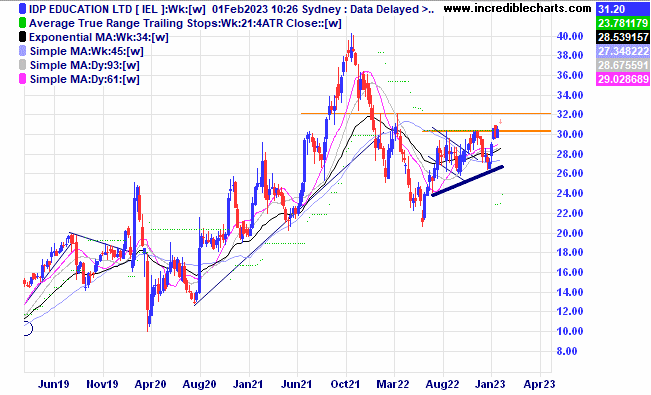Viewport: 651px width, 395px height.
Task: Click the Nov19 date axis label
Action: click(x=102, y=384)
